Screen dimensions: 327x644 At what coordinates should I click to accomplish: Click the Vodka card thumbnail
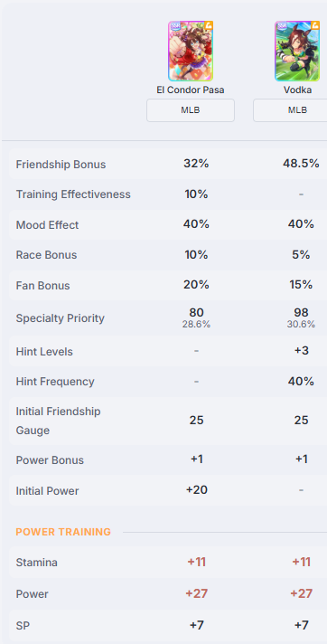click(x=297, y=51)
